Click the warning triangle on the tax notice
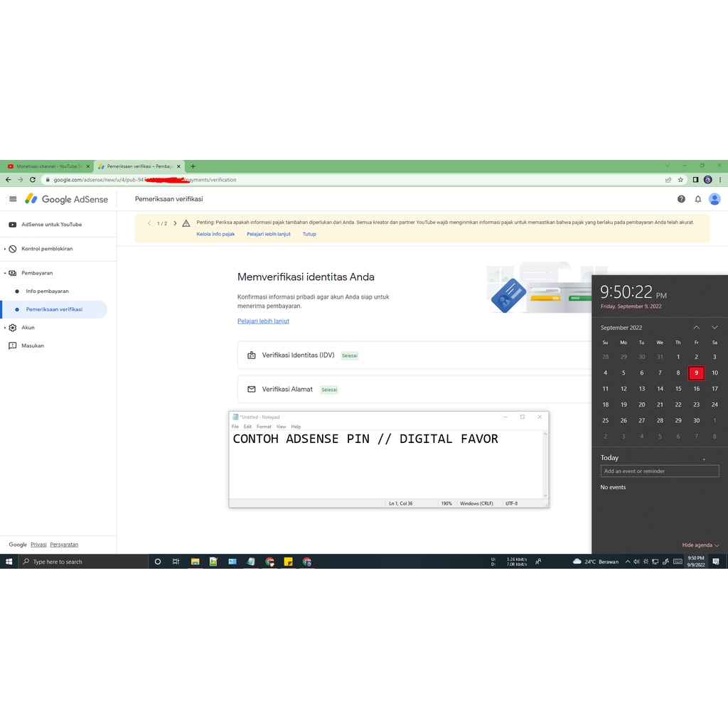 coord(186,223)
